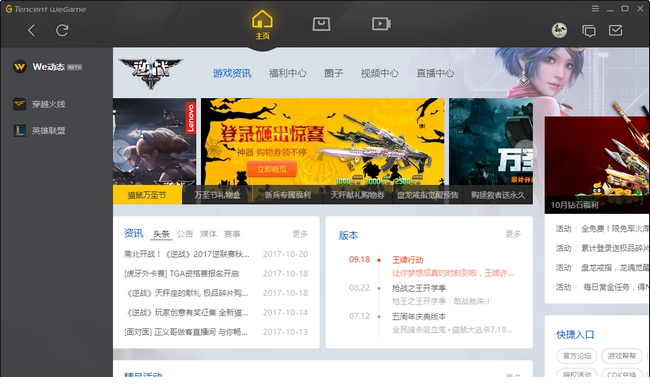
Task: Go back with the back arrow
Action: coord(32,30)
